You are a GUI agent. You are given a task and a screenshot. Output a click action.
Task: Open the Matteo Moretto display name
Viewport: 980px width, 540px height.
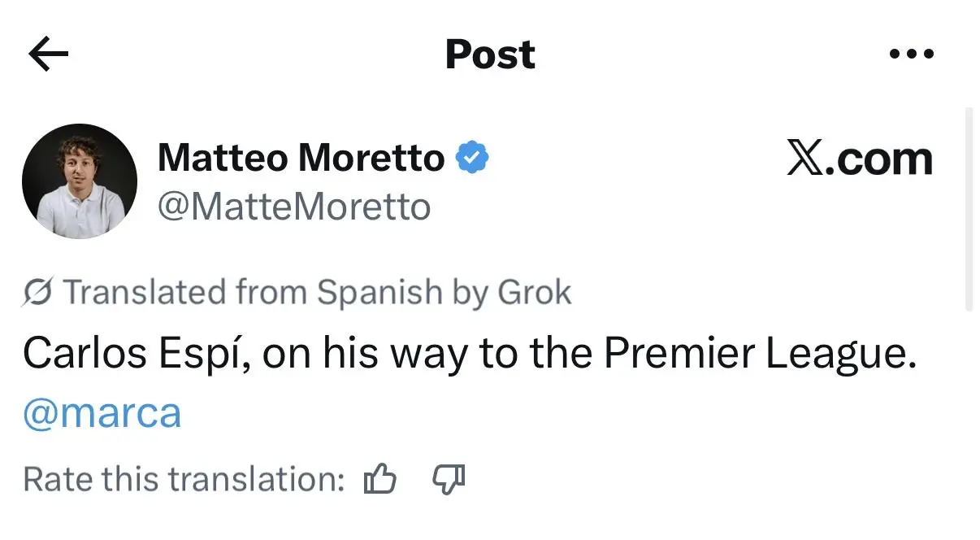(301, 158)
